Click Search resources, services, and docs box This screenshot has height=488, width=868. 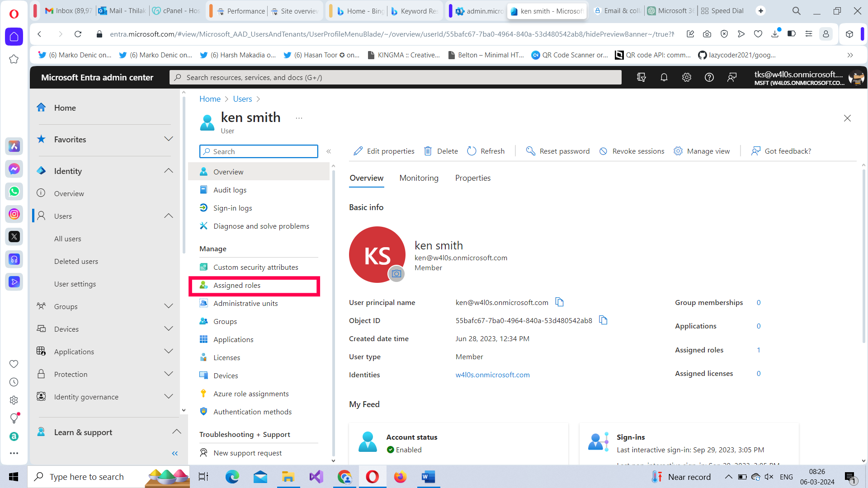coord(396,77)
